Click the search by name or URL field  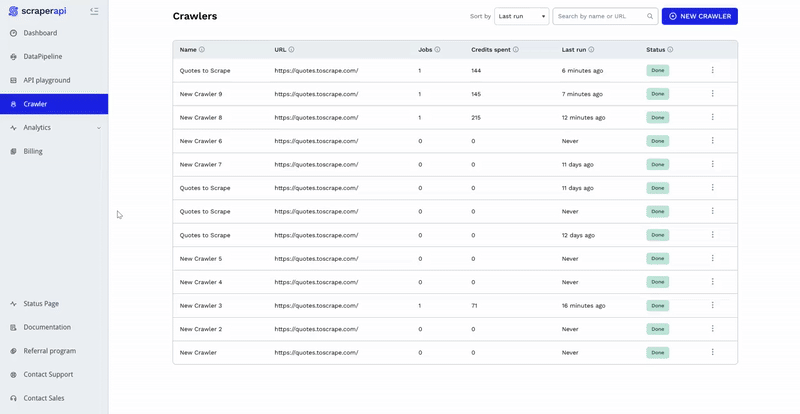[x=598, y=17]
